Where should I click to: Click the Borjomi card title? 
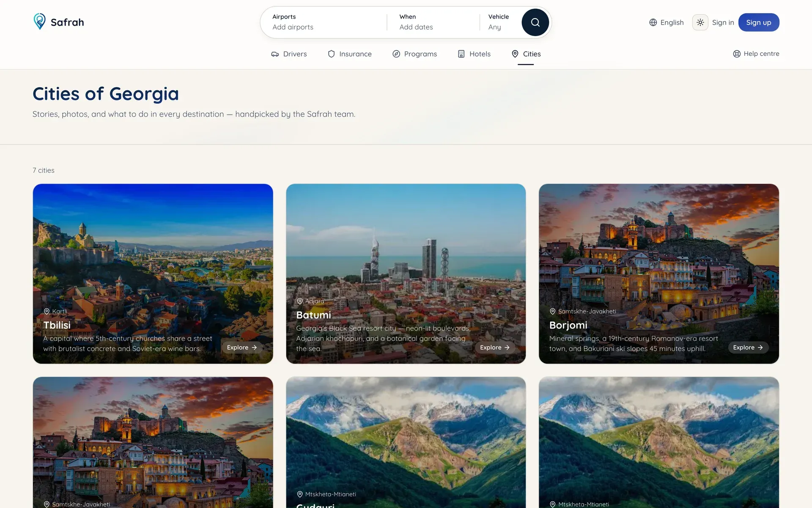[x=568, y=325]
